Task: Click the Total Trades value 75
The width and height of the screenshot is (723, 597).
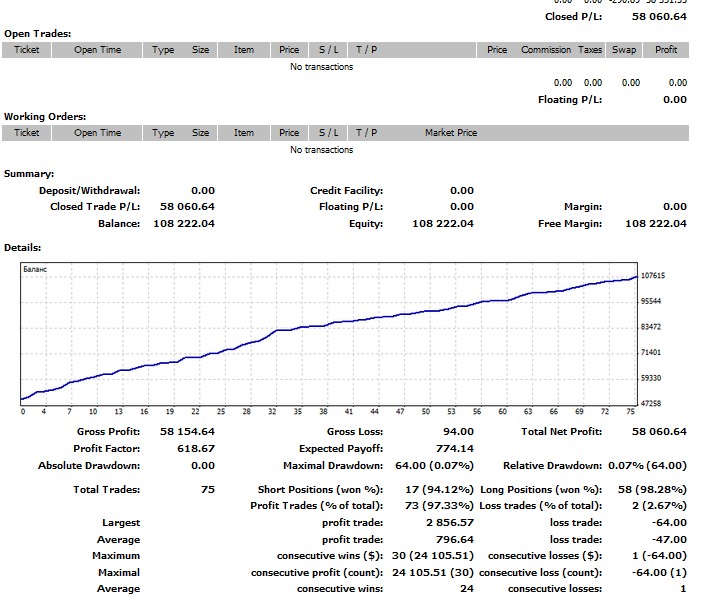Action: 208,490
